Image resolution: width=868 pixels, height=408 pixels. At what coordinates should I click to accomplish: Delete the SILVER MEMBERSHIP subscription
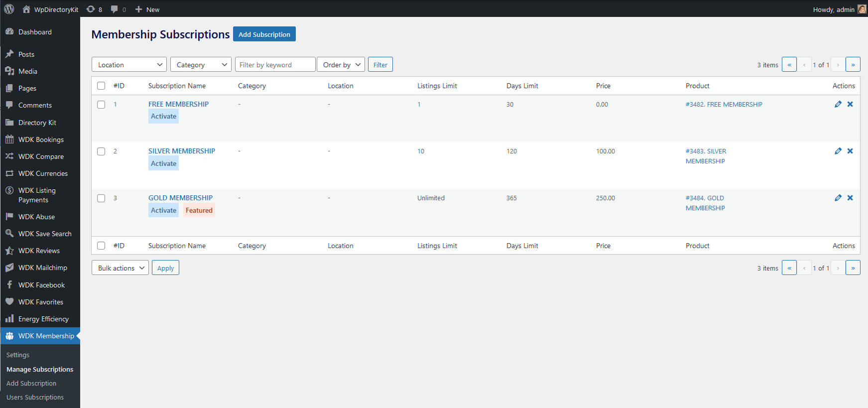(x=850, y=151)
